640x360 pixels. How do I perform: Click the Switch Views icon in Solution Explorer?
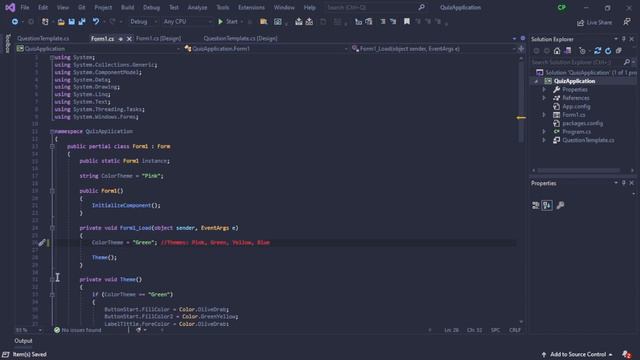coord(568,51)
